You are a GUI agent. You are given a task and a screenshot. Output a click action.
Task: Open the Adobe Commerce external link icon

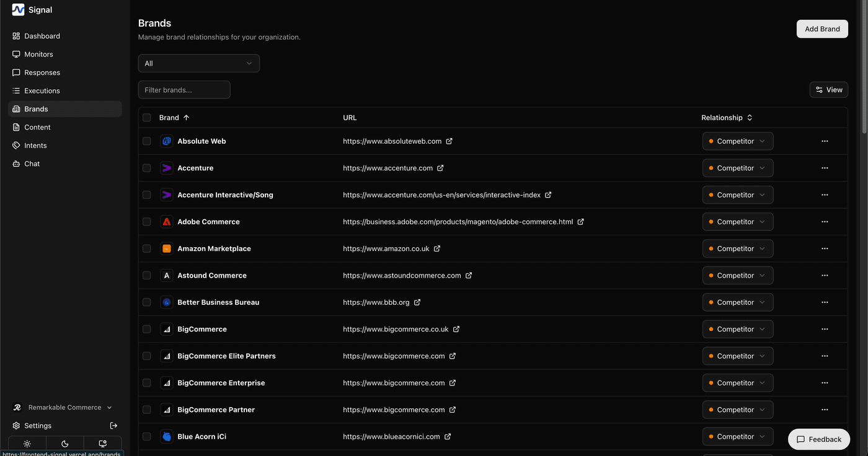coord(580,222)
